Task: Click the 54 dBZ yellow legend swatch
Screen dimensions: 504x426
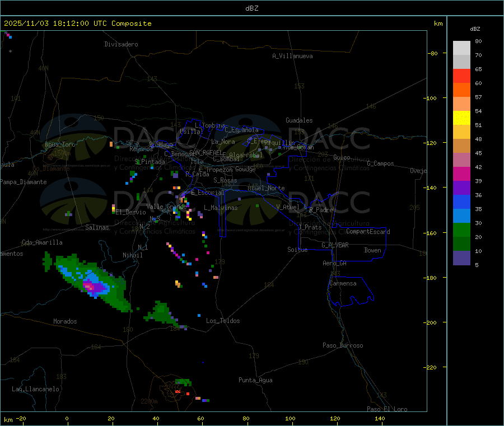Action: [x=461, y=118]
